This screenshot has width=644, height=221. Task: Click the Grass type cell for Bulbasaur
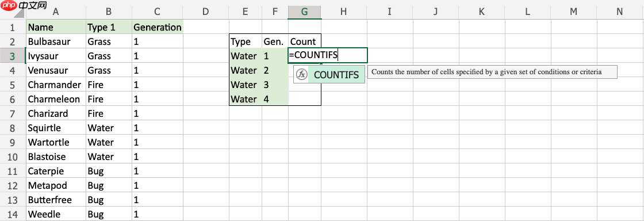(x=109, y=41)
